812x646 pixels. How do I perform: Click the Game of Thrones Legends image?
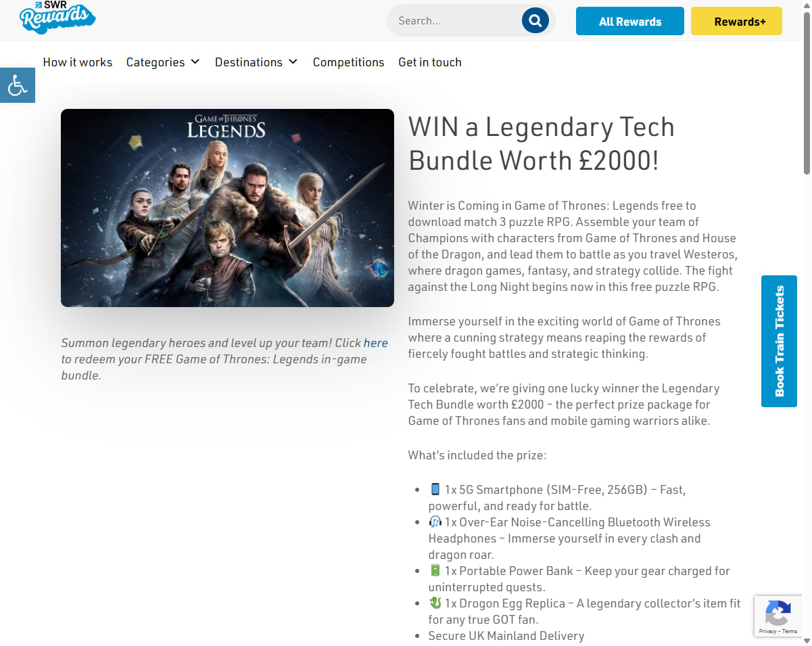[x=227, y=208]
